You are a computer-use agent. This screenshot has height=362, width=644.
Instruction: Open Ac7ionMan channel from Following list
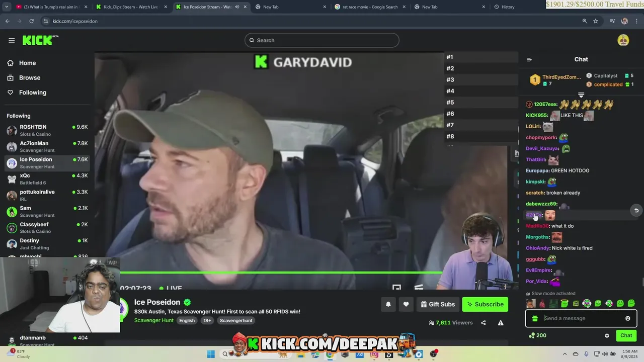tap(47, 146)
